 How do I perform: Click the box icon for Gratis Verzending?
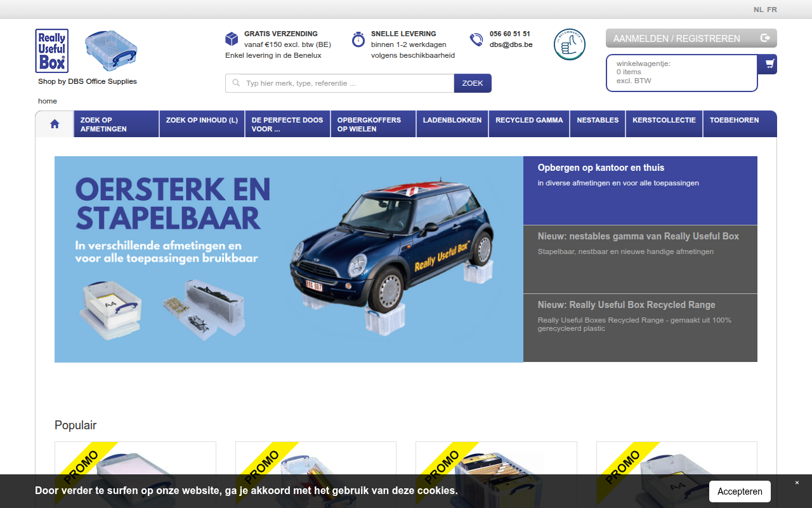tap(232, 39)
